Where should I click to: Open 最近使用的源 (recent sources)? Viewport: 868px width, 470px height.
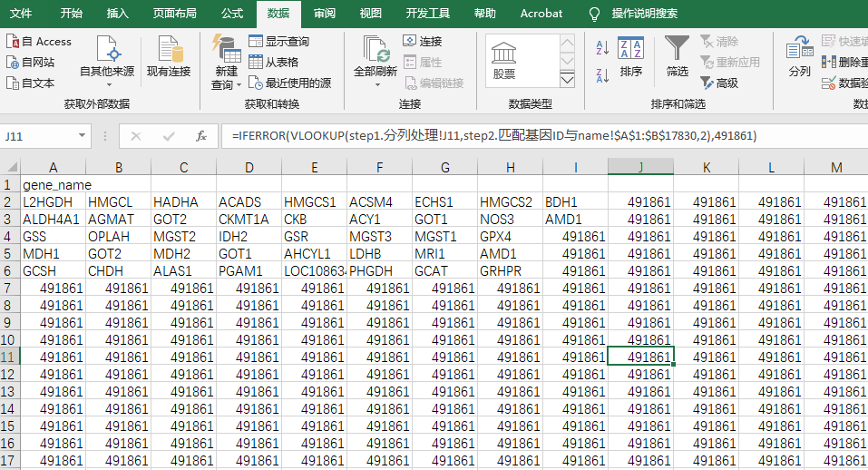coord(290,83)
